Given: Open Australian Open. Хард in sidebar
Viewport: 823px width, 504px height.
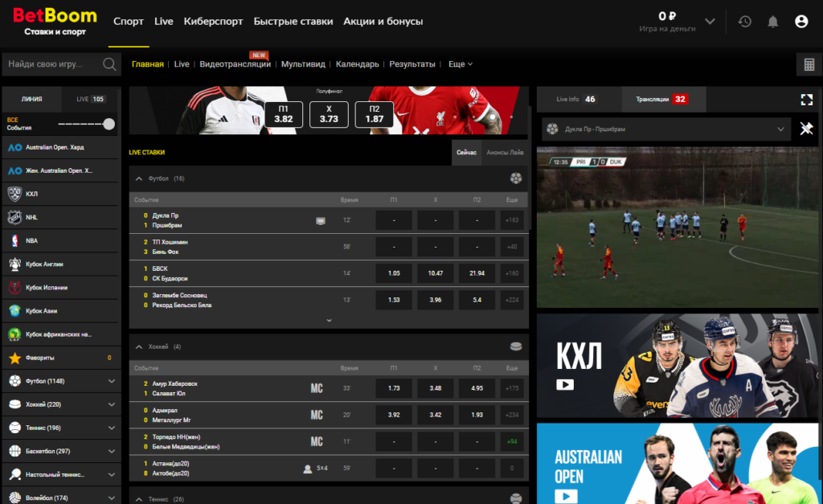Looking at the screenshot, I should 60,148.
